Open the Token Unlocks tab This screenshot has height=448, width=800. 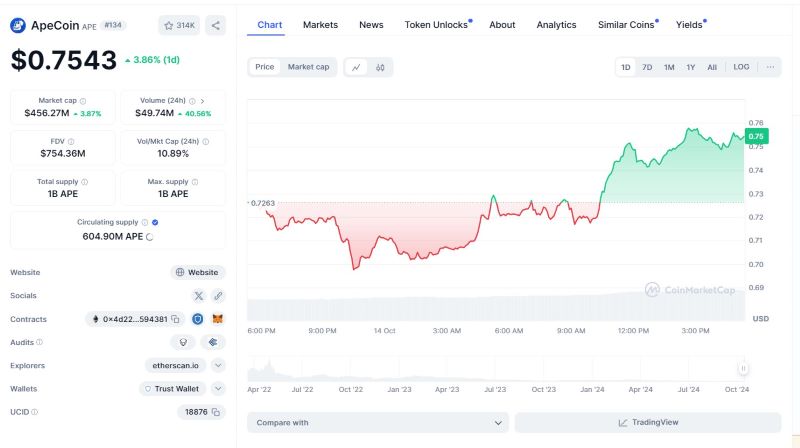(438, 24)
